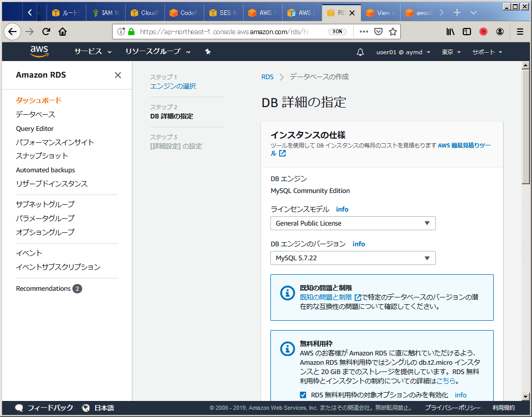Open Snapshots in RDS sidebar
Screen dimensions: 532x417
pos(42,156)
